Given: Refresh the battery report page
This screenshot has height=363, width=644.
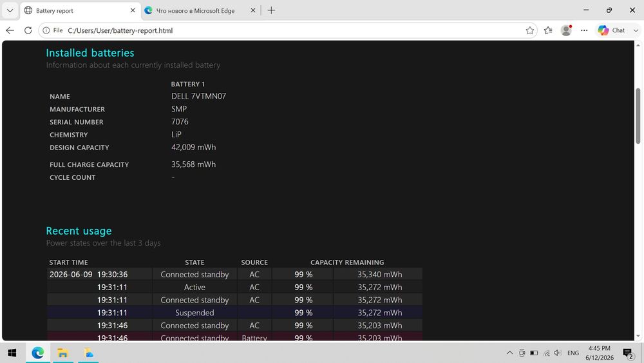Looking at the screenshot, I should coord(28,30).
